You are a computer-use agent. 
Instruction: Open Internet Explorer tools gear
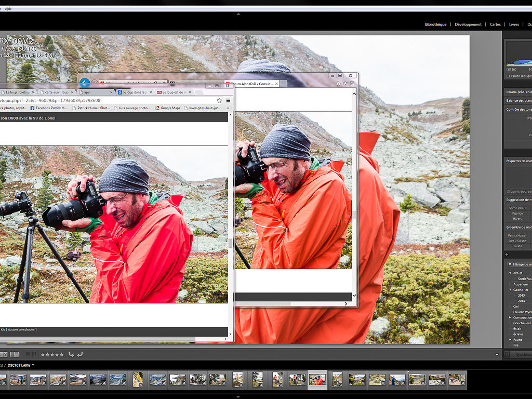point(352,84)
